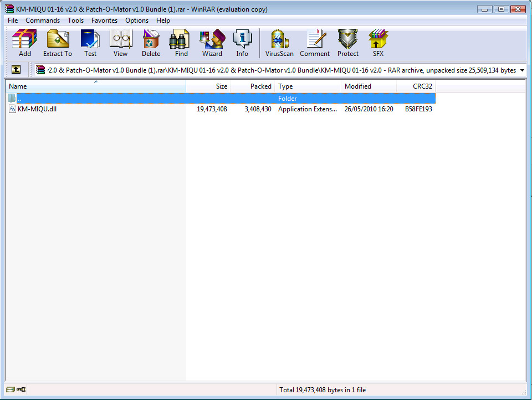532x400 pixels.
Task: Show archive Info
Action: tap(242, 43)
